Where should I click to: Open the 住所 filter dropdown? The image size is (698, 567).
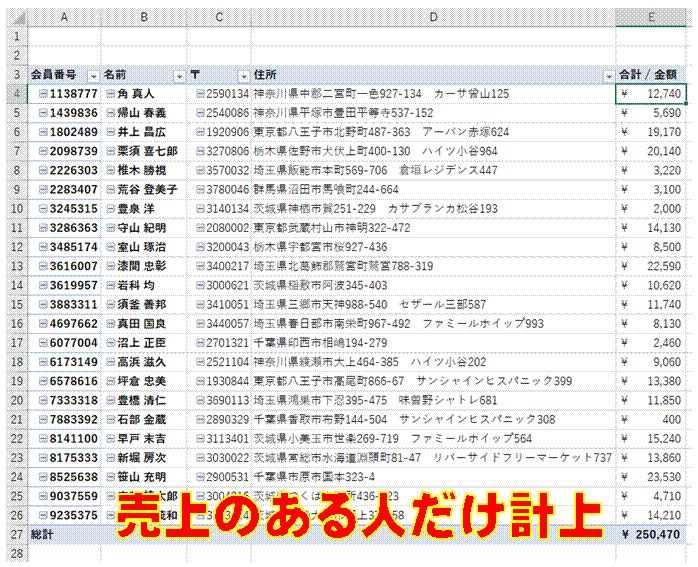tap(609, 77)
